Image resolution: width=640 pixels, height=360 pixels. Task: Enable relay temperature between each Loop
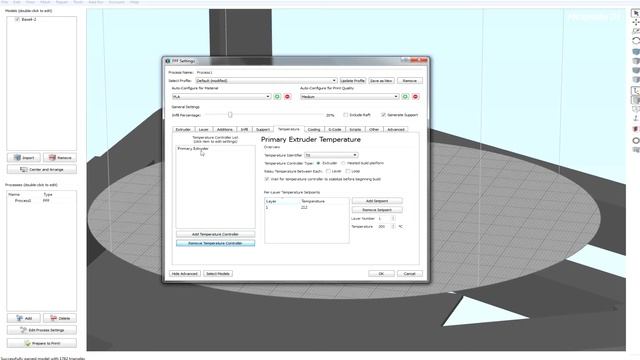click(x=348, y=171)
